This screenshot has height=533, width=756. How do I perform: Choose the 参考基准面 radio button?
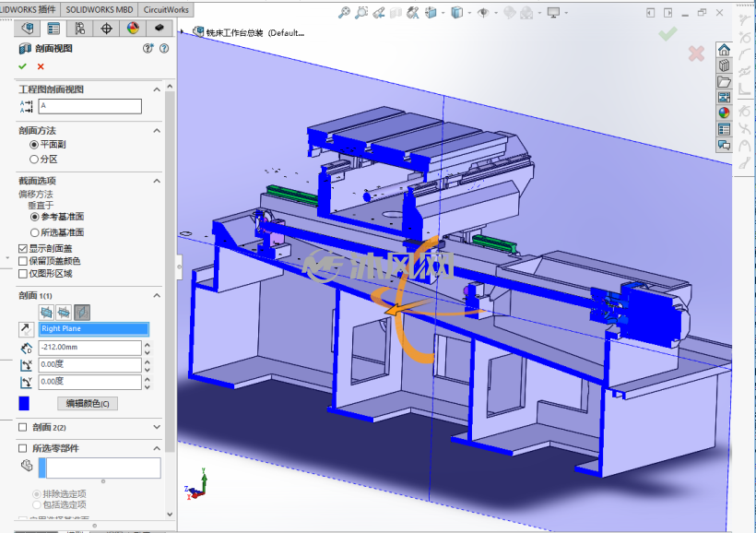[x=34, y=217]
